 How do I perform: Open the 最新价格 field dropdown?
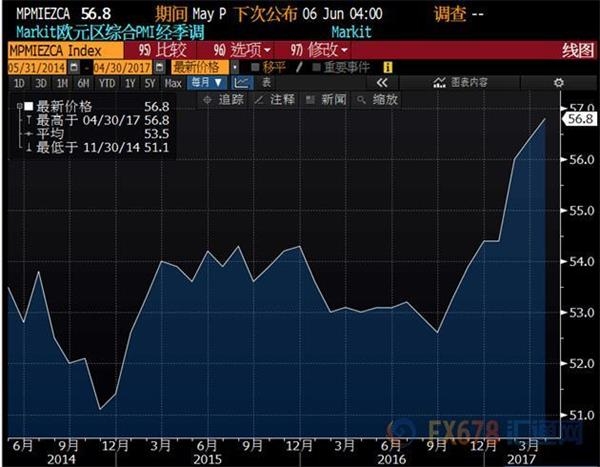coord(200,68)
